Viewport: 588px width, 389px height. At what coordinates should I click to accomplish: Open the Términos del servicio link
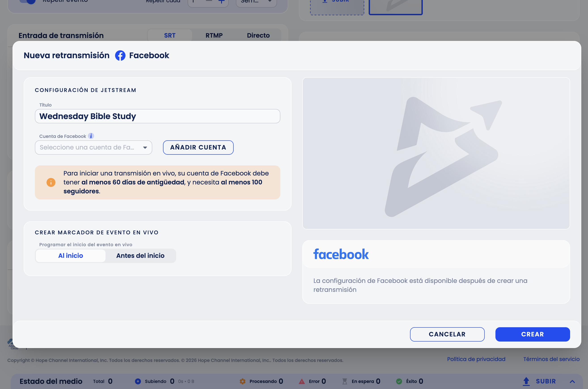point(551,359)
